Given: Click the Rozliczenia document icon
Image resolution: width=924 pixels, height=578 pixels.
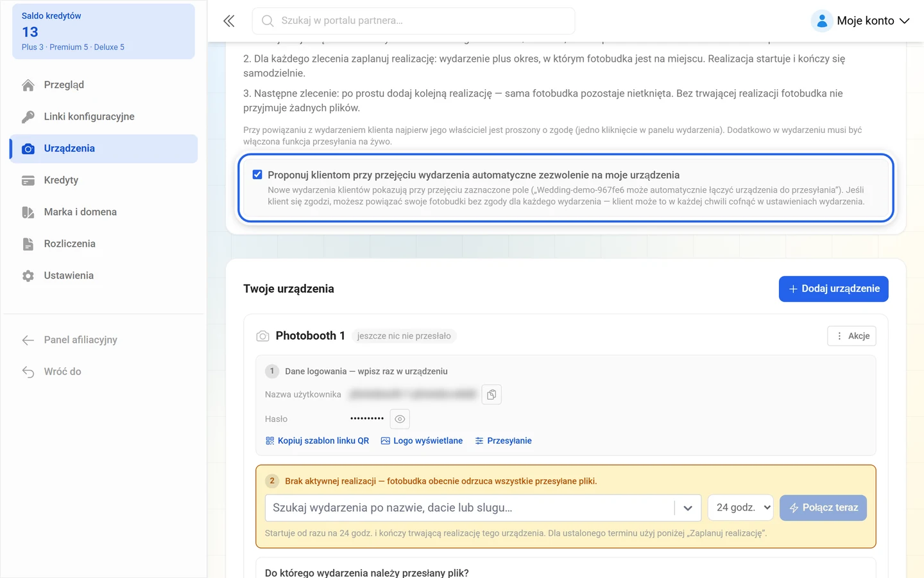Looking at the screenshot, I should 28,244.
